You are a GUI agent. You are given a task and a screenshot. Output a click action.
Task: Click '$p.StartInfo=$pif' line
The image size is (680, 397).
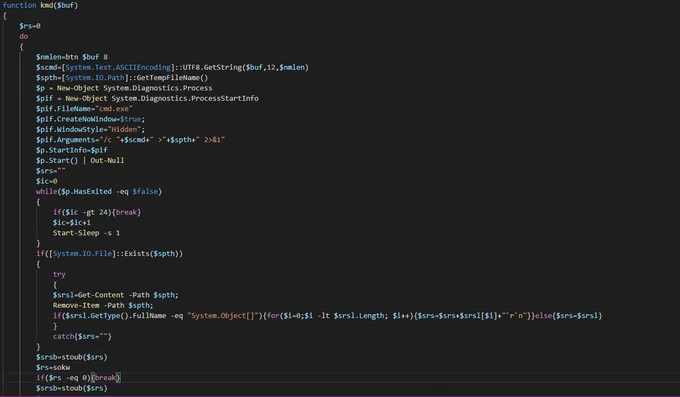click(x=72, y=150)
